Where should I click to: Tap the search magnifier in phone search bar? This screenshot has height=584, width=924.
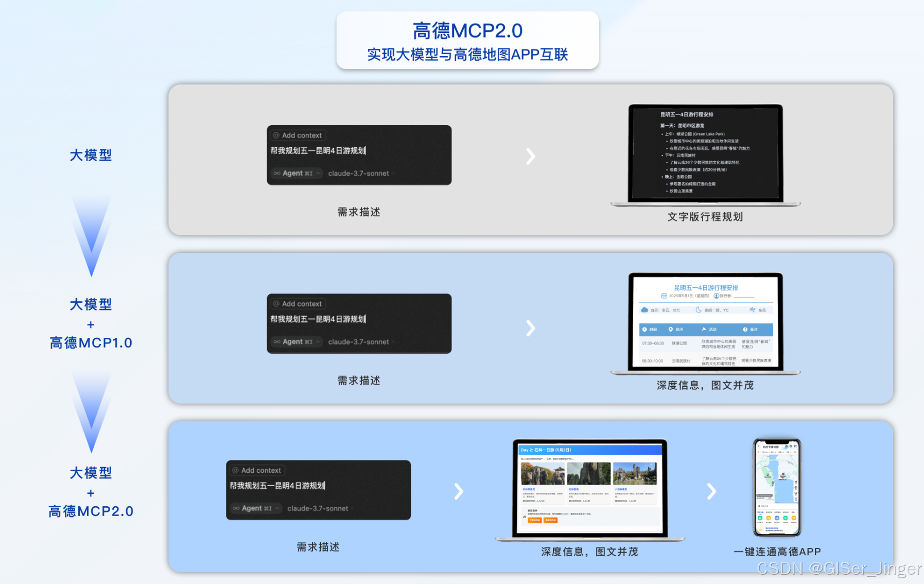tap(759, 506)
